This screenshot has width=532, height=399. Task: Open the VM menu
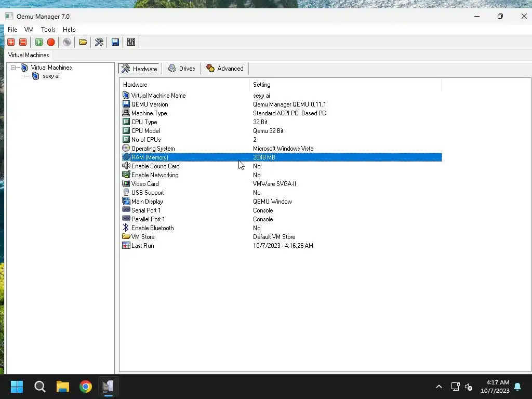[x=29, y=30]
